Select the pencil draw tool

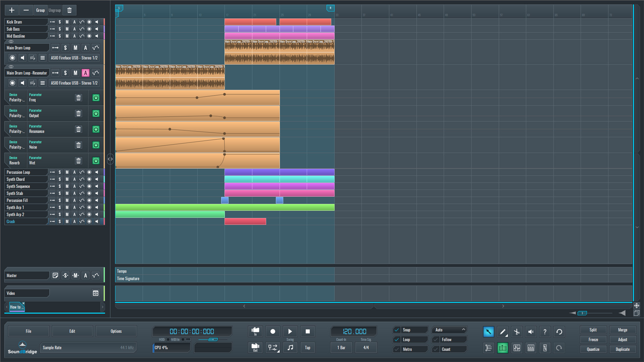(x=502, y=331)
